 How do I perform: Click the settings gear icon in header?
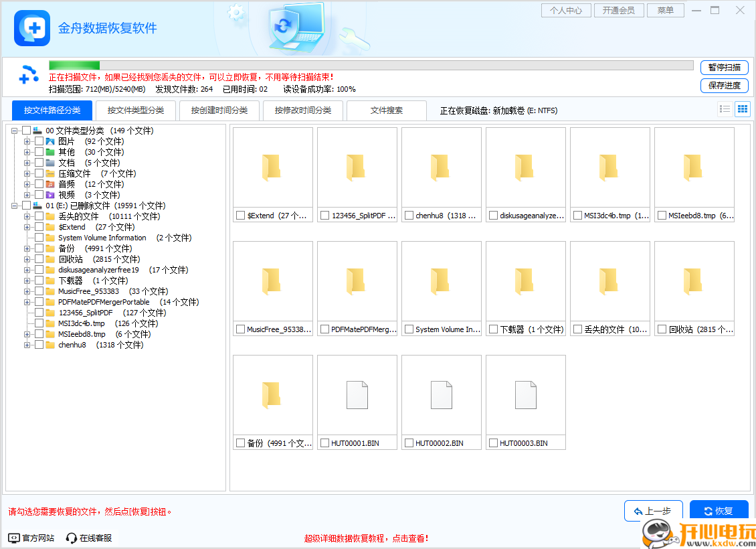pyautogui.click(x=235, y=13)
